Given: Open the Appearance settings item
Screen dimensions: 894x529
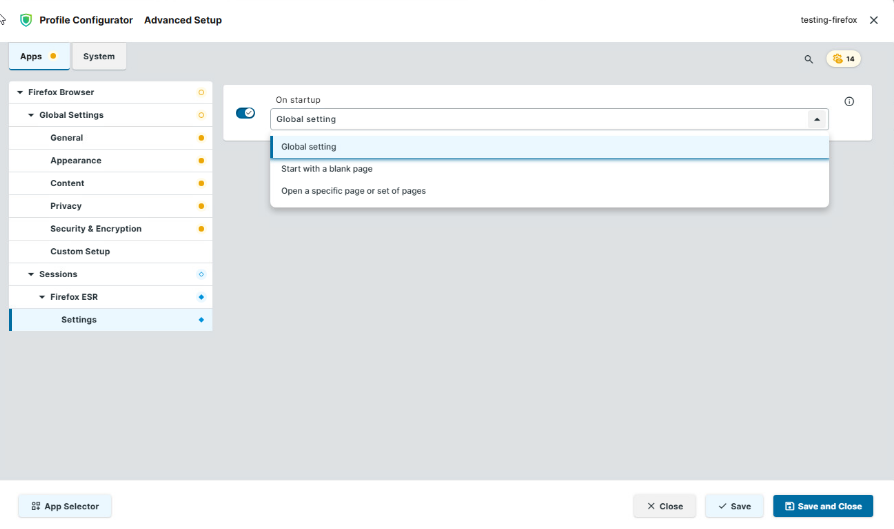Looking at the screenshot, I should pos(111,161).
